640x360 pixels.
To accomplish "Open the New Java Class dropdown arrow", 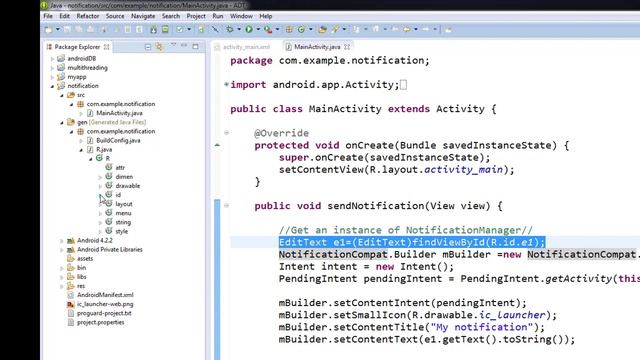I will point(311,29).
